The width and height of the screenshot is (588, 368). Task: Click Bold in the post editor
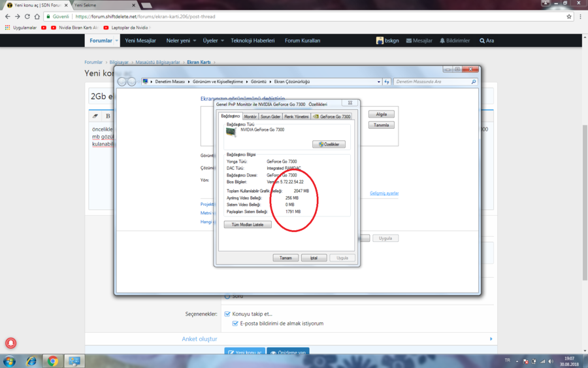tap(108, 116)
